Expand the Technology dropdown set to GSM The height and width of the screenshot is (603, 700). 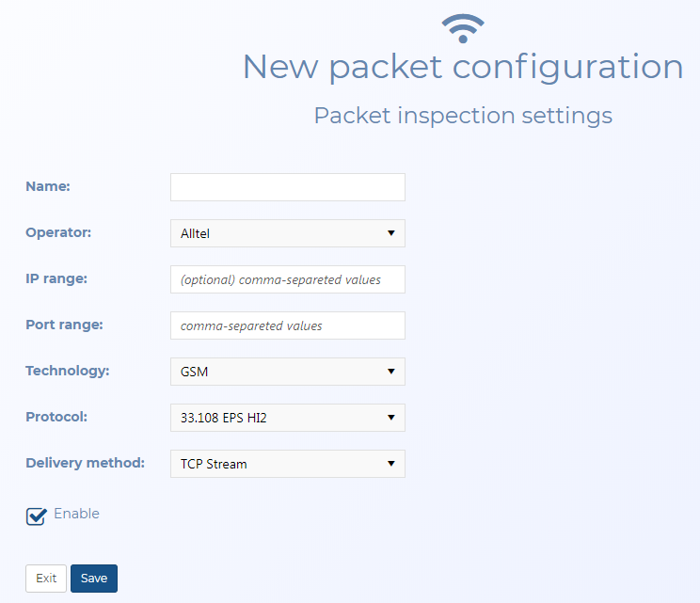[287, 372]
